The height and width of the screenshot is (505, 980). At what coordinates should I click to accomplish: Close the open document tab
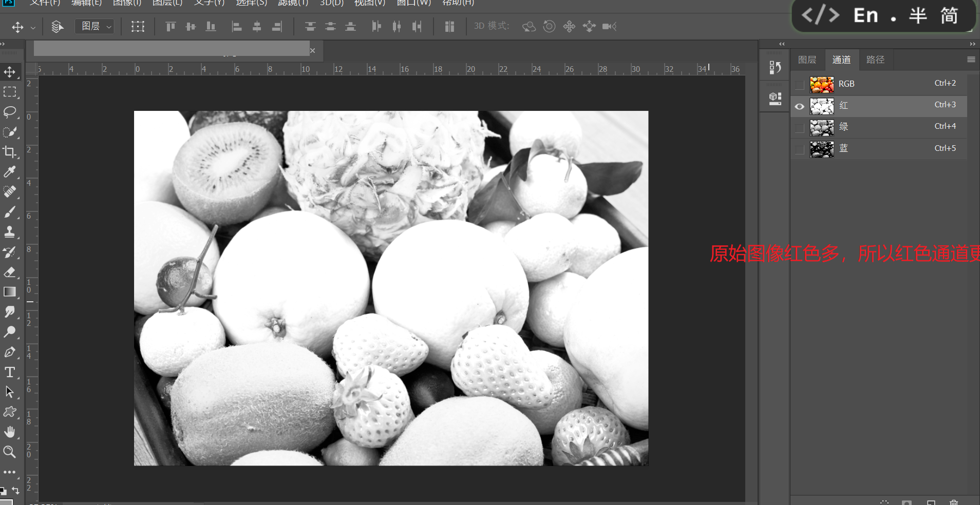pos(312,50)
